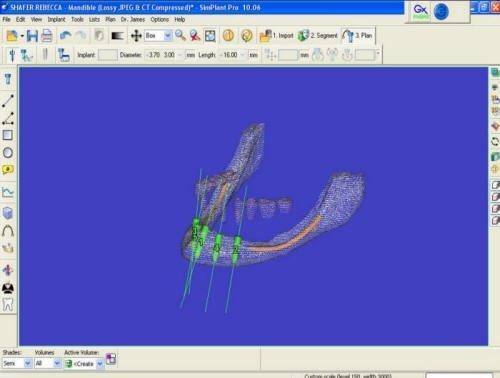Click the Implant name input field

pyautogui.click(x=108, y=55)
